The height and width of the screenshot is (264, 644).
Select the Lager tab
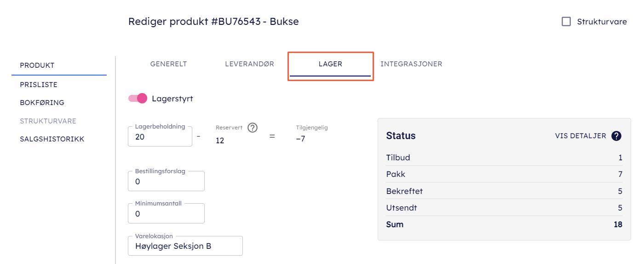click(330, 64)
